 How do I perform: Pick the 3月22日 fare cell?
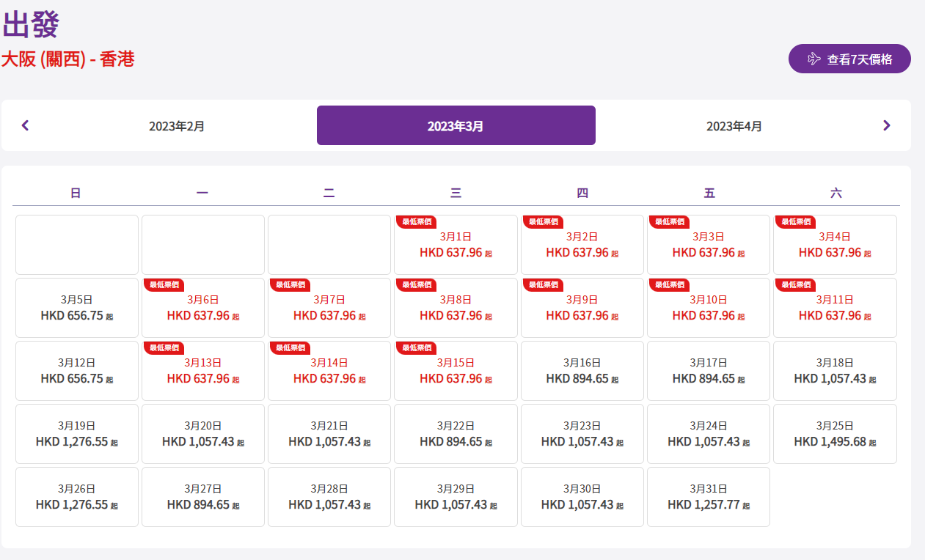coord(456,434)
